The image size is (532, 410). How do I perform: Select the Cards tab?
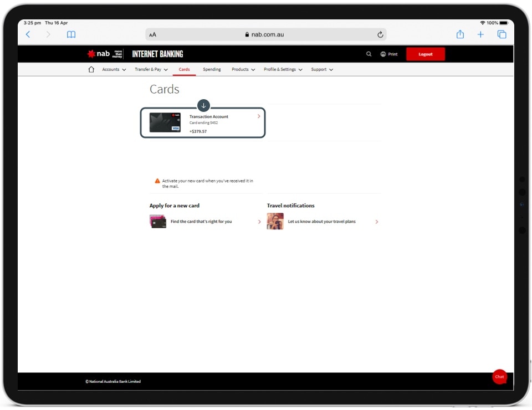pos(184,70)
